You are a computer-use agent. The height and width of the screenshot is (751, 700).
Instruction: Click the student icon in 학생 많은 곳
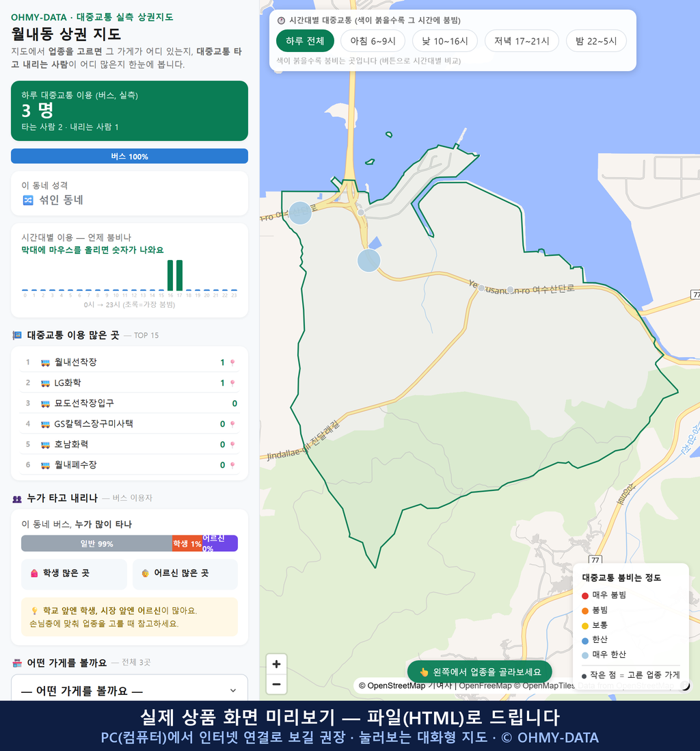(34, 573)
